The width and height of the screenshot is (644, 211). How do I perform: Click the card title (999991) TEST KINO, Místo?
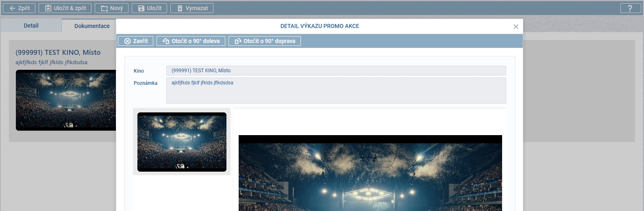point(58,52)
